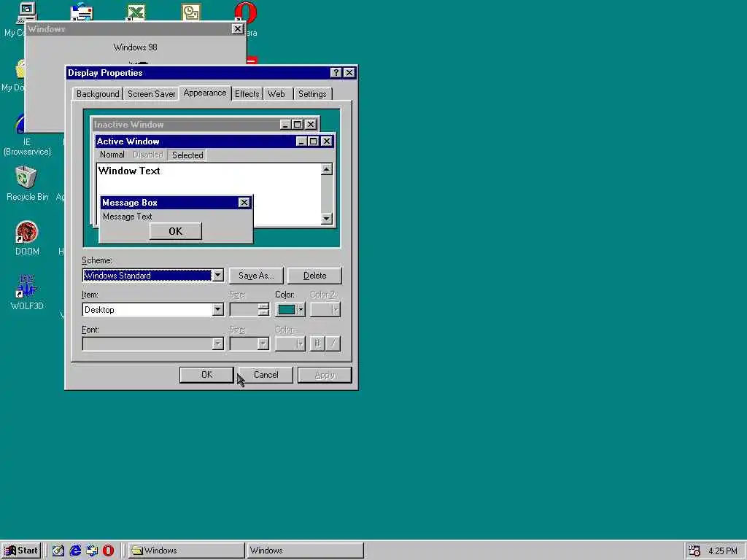Launch Opera from quick launch bar
Viewport: 747px width, 560px height.
click(x=108, y=551)
